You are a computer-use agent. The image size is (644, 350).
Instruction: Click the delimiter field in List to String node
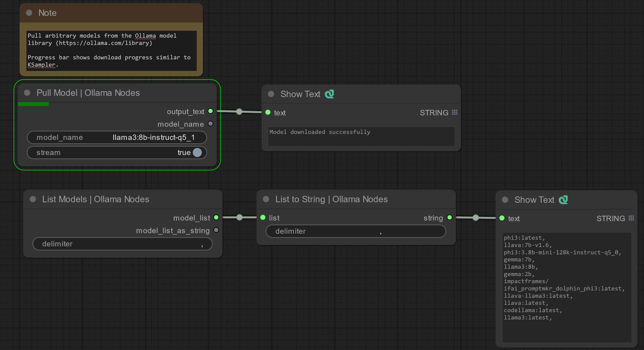point(356,231)
